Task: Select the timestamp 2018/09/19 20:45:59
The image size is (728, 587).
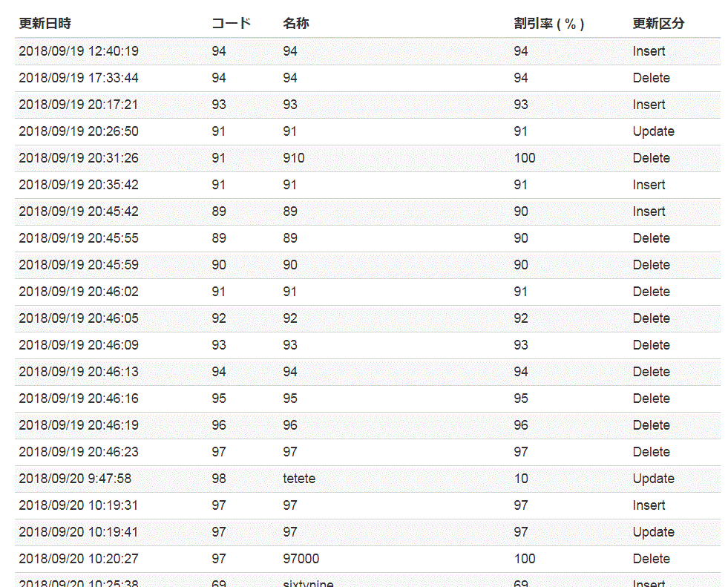Action: click(79, 265)
